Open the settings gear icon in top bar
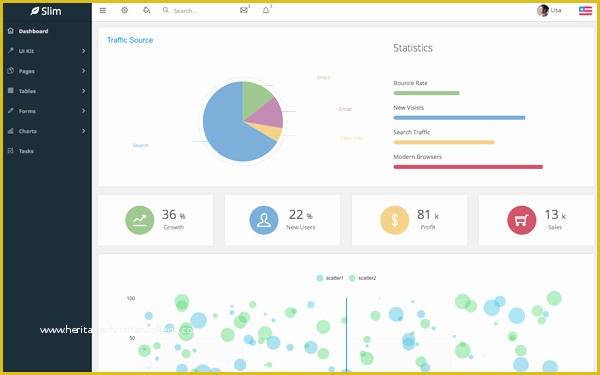This screenshot has height=375, width=600. 124,10
